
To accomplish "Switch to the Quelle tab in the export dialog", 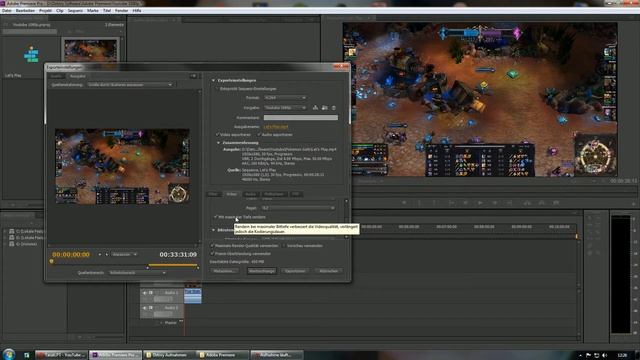I will coord(56,76).
